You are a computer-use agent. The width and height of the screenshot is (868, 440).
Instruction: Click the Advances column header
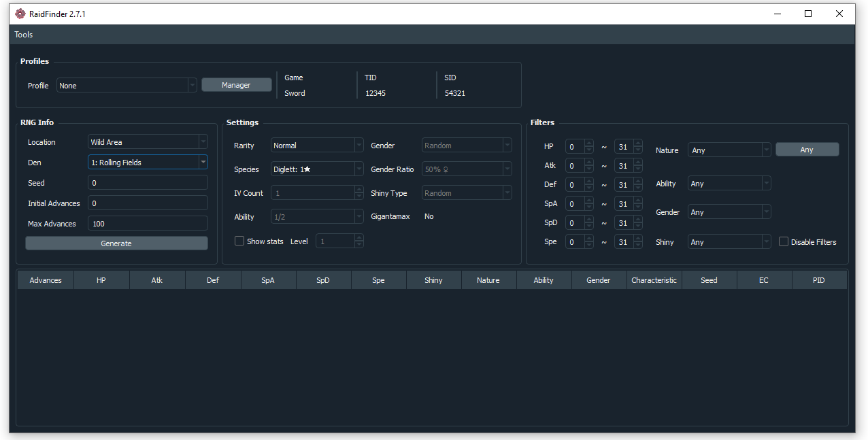click(x=46, y=280)
